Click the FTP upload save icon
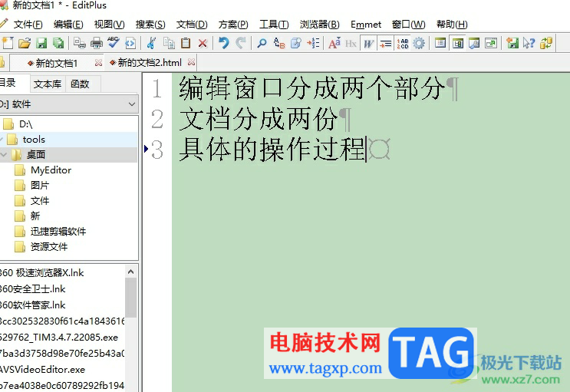The image size is (570, 392). pyautogui.click(x=512, y=43)
